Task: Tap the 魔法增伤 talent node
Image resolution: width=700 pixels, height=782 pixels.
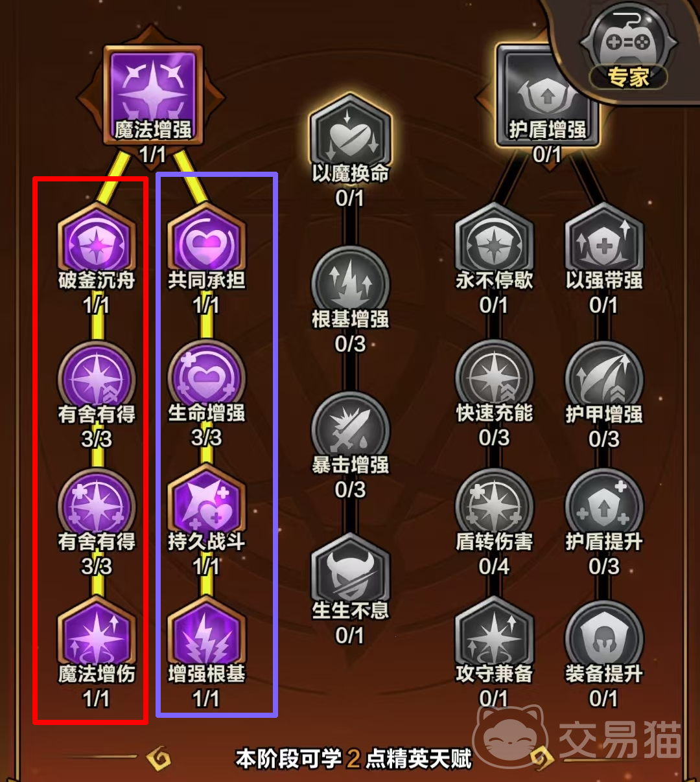Action: [97, 635]
